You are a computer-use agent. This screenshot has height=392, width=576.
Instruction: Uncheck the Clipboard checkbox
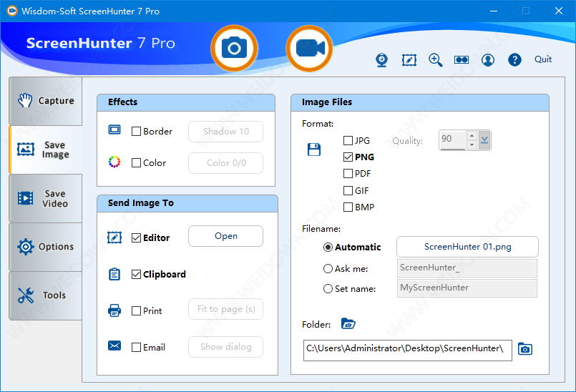(x=136, y=274)
